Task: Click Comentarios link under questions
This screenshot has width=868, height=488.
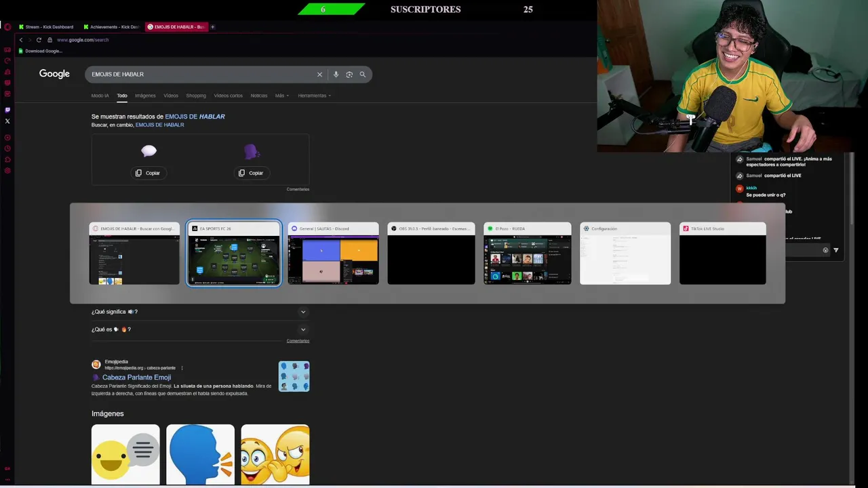Action: point(298,341)
